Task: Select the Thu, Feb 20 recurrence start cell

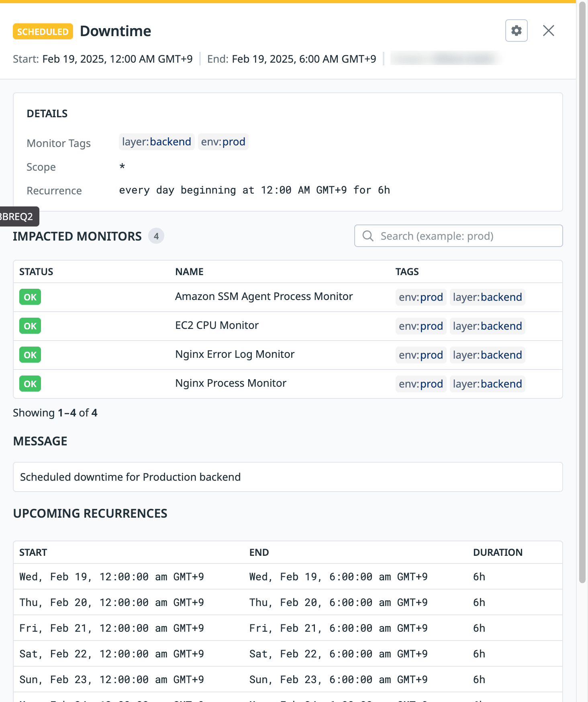Action: click(x=112, y=602)
